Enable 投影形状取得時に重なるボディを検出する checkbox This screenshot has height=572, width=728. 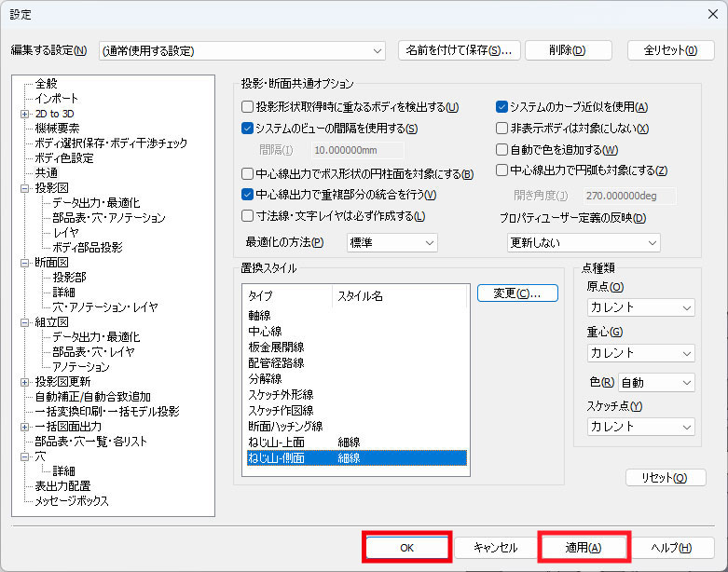point(248,107)
